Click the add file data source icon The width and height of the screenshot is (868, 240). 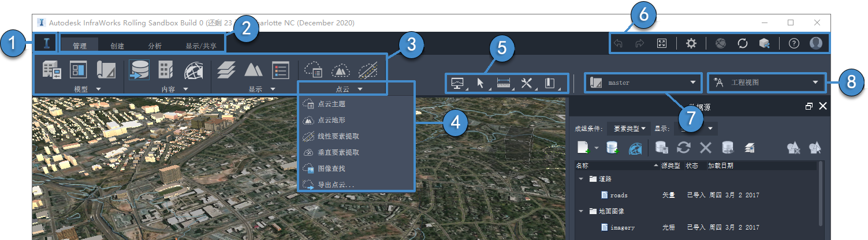[583, 148]
